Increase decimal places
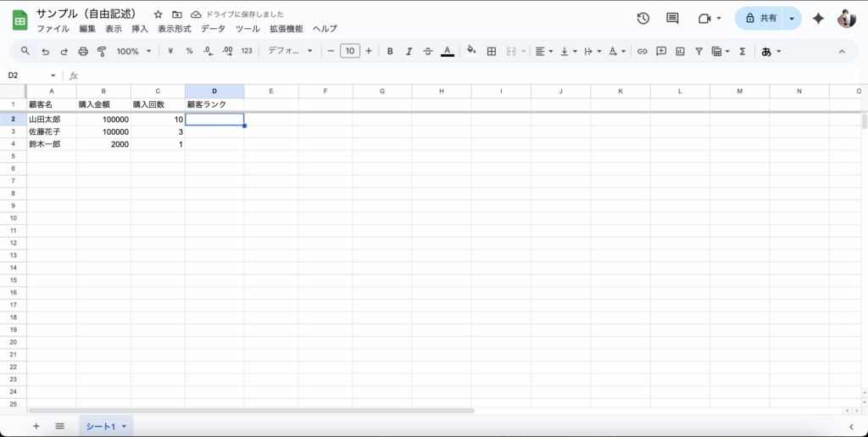Screen dimensions: 868x437 [227, 51]
